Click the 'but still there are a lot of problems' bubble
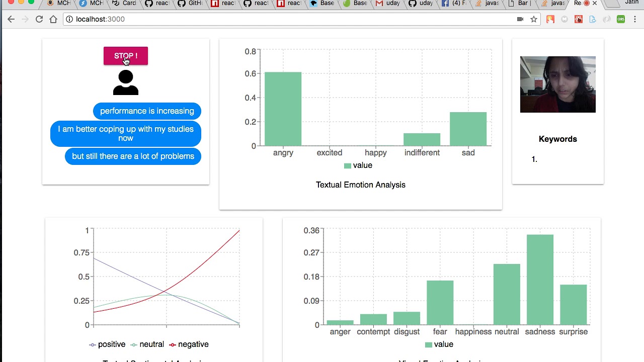 pyautogui.click(x=133, y=156)
